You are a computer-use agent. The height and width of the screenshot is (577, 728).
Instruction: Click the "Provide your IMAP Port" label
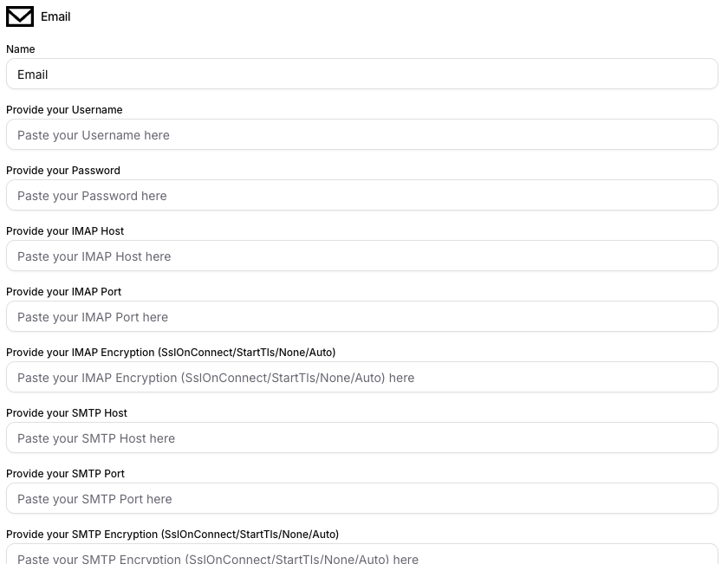pyautogui.click(x=63, y=292)
